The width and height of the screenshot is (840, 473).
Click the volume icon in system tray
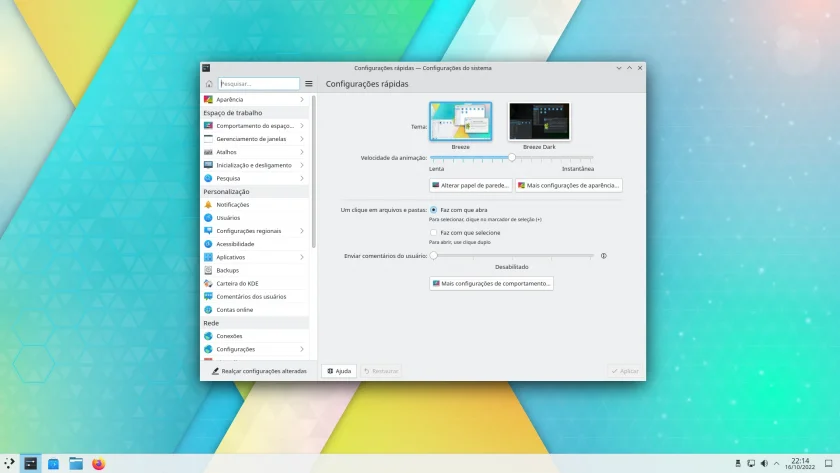click(x=764, y=463)
